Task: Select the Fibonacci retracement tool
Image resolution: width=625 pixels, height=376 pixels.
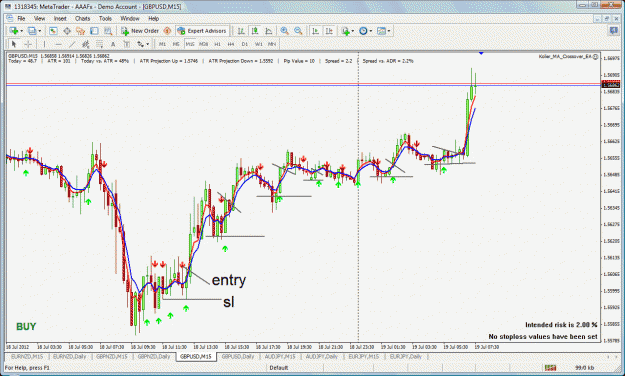Action: (99, 44)
